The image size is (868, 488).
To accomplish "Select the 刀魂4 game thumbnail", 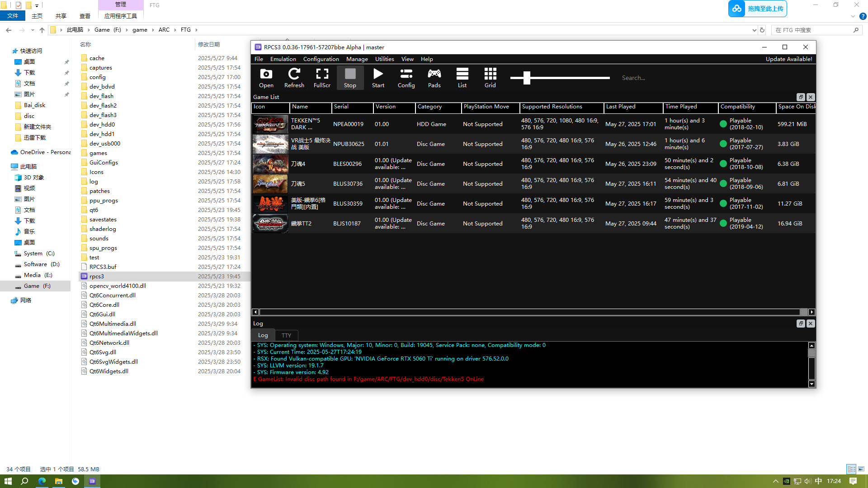I will click(x=270, y=164).
